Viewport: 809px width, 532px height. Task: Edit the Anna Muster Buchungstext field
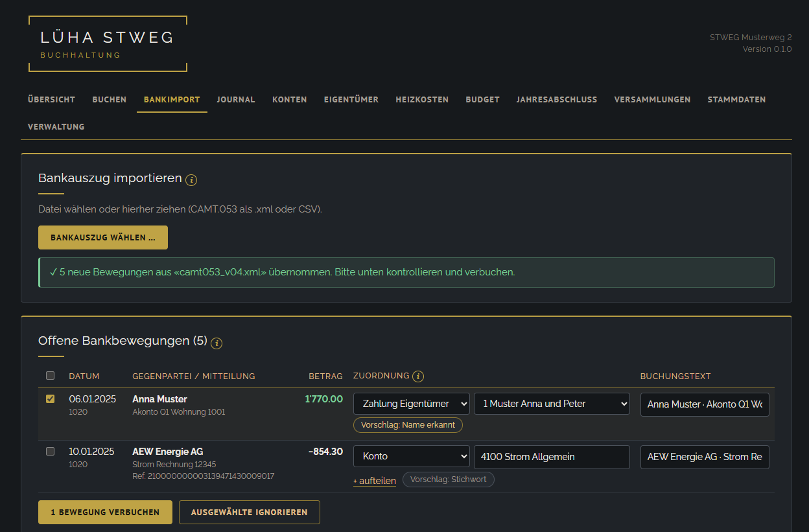coord(705,404)
